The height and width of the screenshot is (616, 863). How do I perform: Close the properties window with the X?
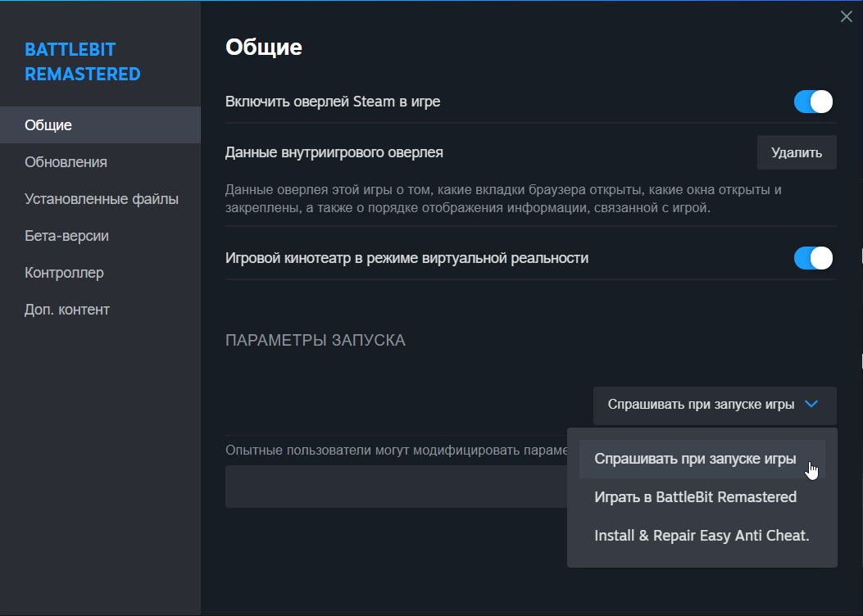(847, 16)
